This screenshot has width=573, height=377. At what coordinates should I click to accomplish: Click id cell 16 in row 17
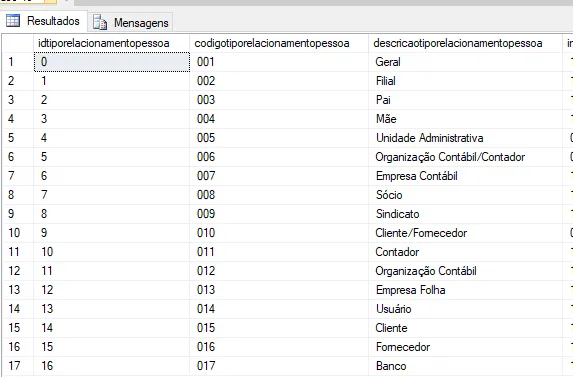click(111, 366)
